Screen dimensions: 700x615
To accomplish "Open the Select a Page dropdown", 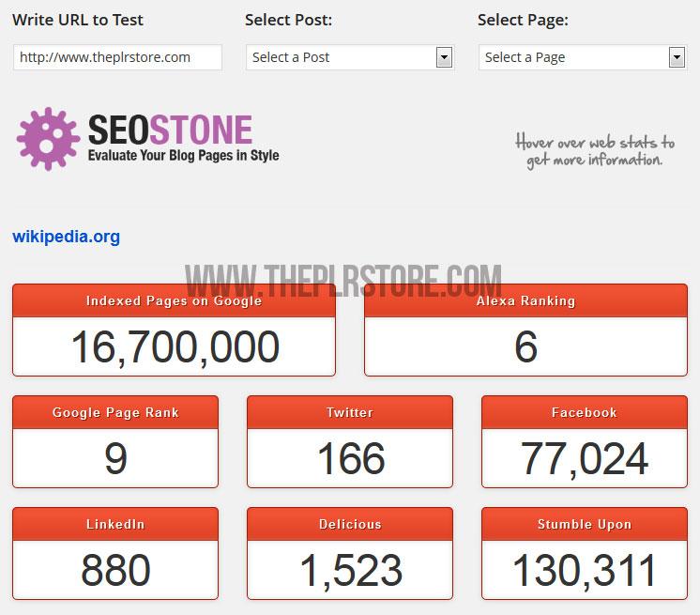I will [x=583, y=57].
